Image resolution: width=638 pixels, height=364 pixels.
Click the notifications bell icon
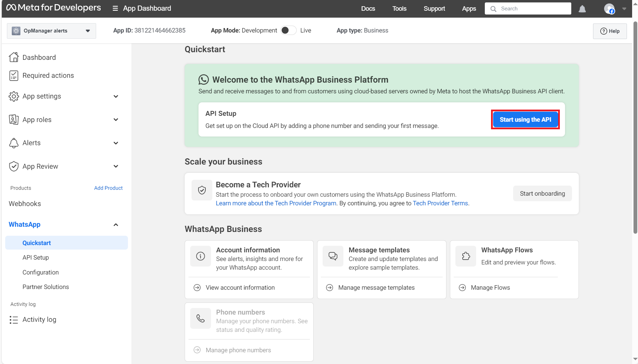pos(582,9)
